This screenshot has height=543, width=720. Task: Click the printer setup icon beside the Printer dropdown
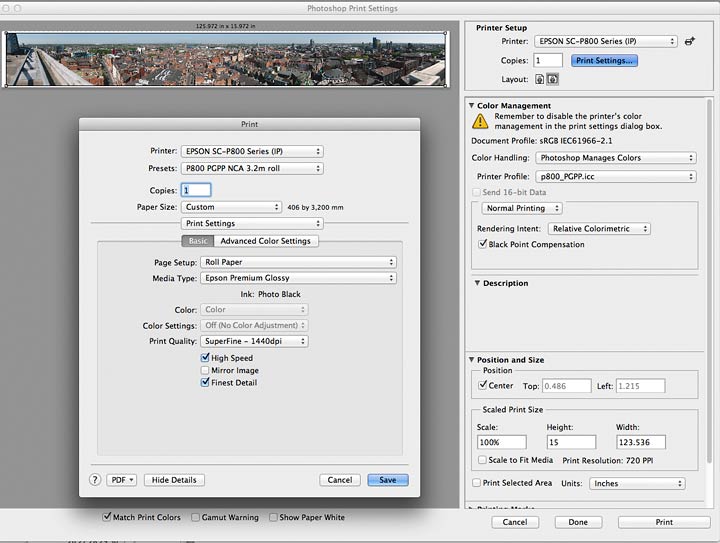689,41
